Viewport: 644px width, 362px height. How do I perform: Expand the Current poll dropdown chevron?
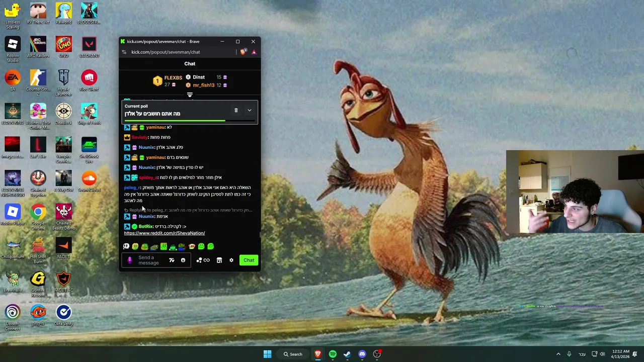click(249, 110)
